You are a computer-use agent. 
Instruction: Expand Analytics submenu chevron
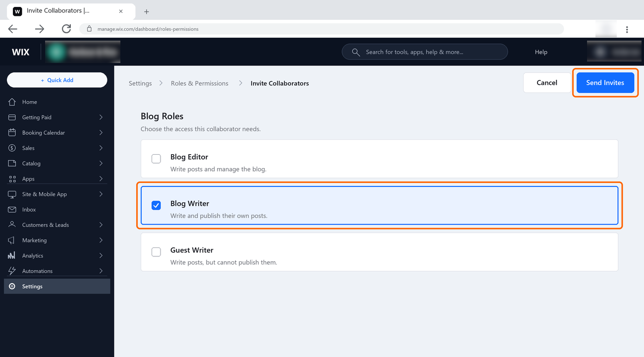pyautogui.click(x=101, y=256)
